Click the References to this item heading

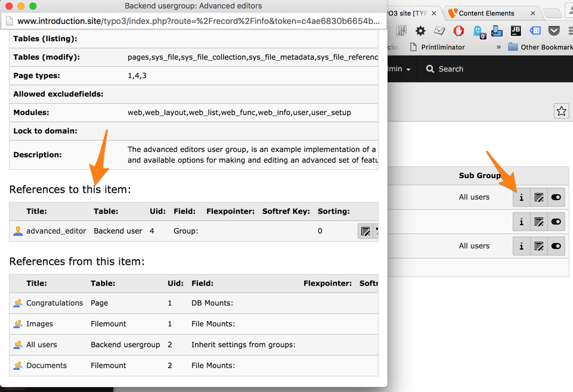tap(70, 189)
